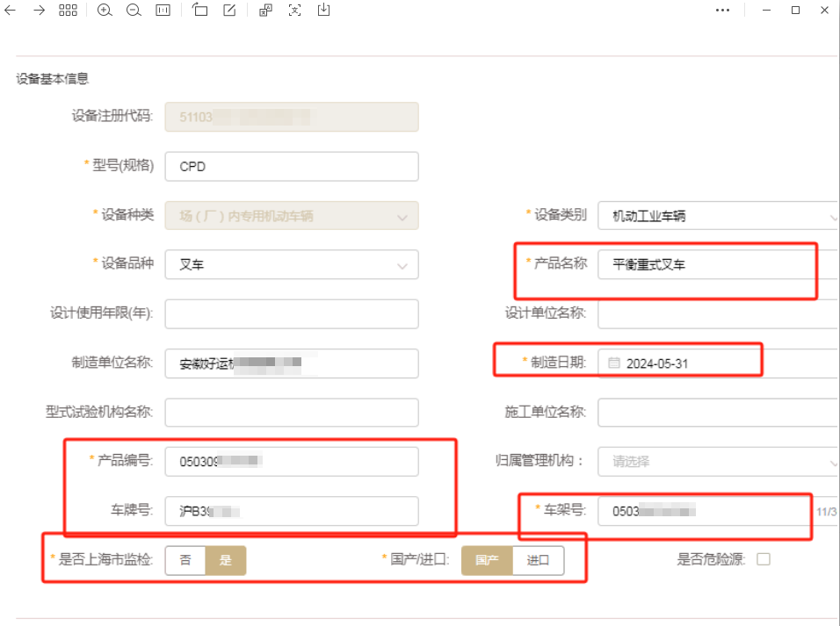Open the 归属管理机构 请选择 dropdown
The height and width of the screenshot is (626, 840).
tap(835, 461)
